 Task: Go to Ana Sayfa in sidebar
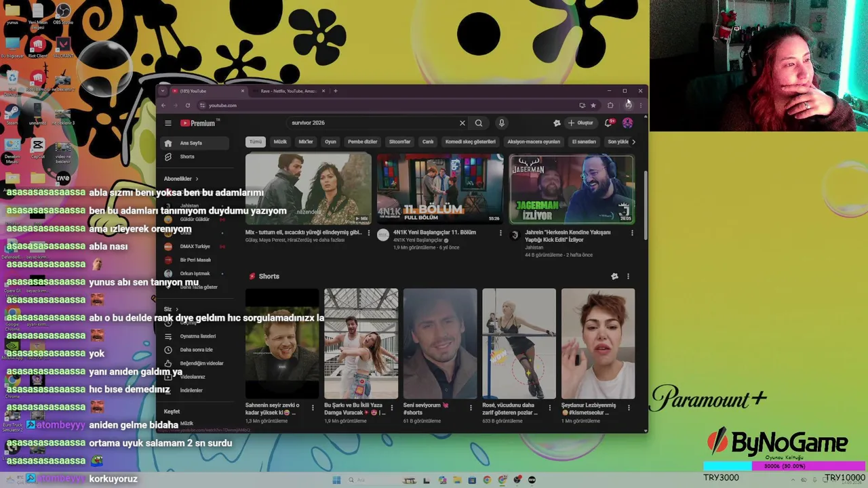click(x=193, y=143)
